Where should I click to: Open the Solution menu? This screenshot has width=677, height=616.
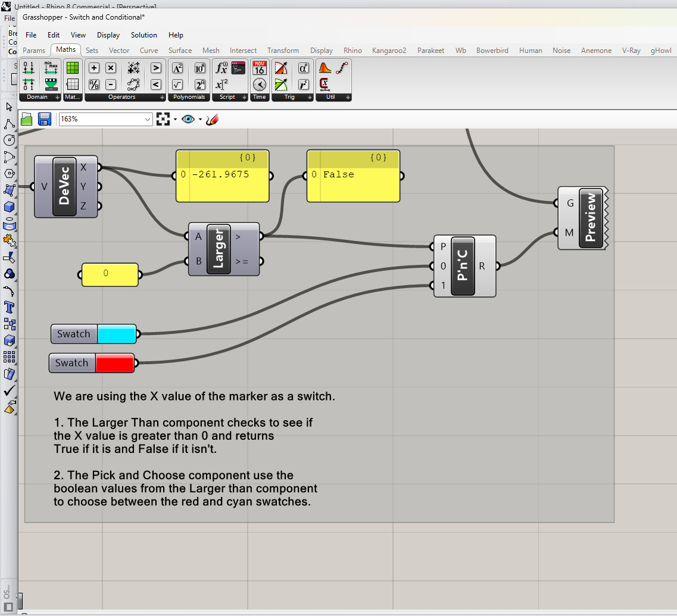[x=143, y=35]
